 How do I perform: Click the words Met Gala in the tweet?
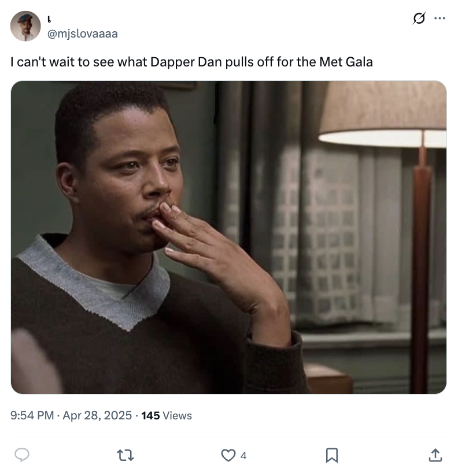point(346,62)
